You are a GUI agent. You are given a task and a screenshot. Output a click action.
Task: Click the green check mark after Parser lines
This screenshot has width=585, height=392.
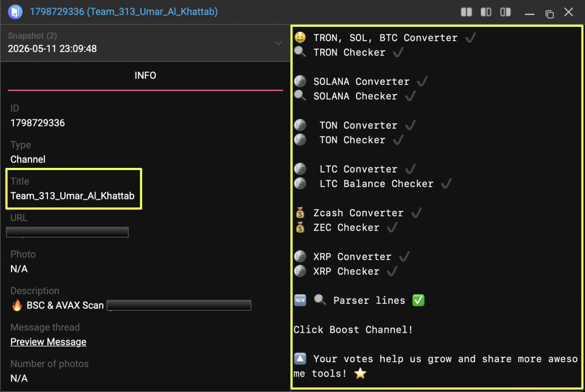click(418, 300)
